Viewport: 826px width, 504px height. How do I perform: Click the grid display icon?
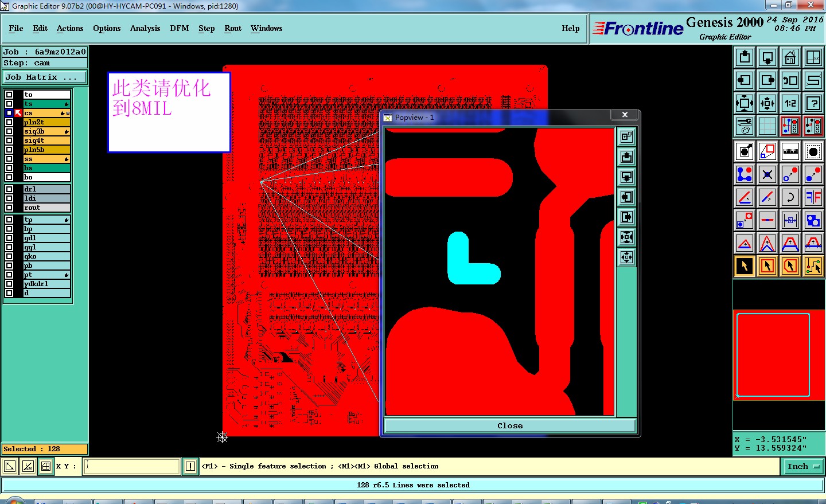(x=767, y=126)
